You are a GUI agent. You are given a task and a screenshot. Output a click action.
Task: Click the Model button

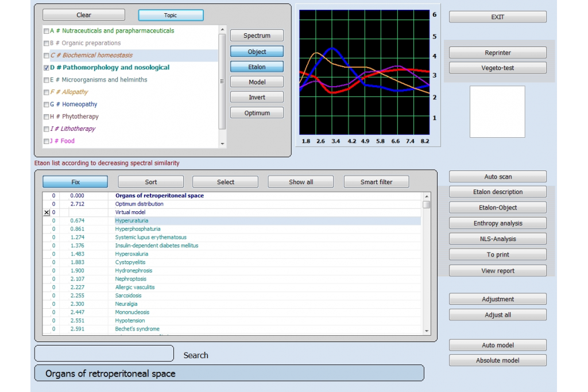coord(257,81)
